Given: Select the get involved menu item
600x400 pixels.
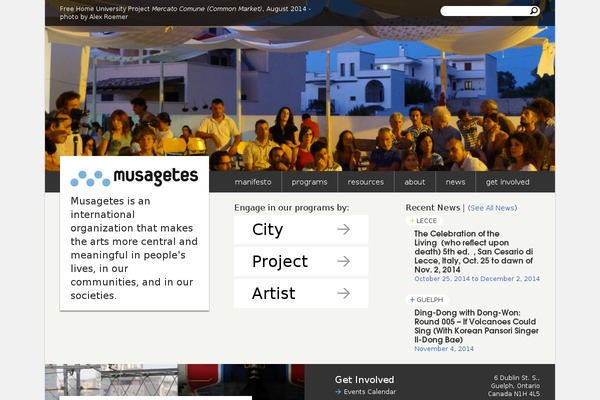Looking at the screenshot, I should [x=508, y=182].
